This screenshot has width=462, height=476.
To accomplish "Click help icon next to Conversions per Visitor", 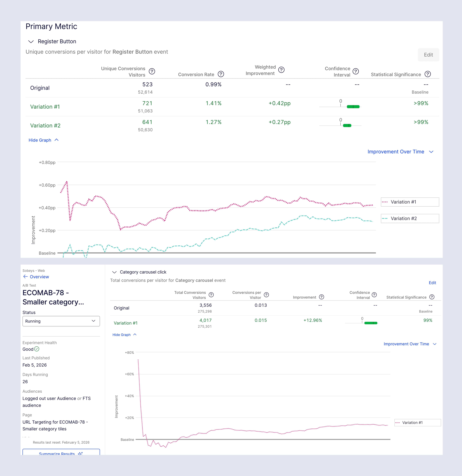I will point(266,295).
